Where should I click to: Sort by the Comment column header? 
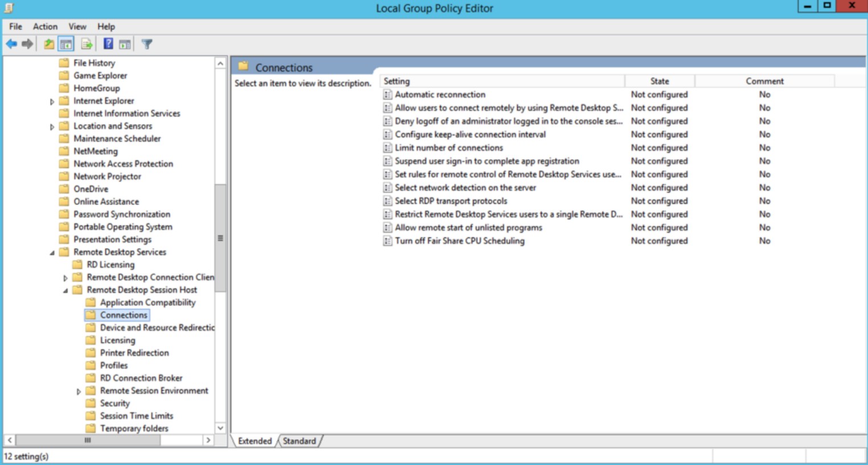pyautogui.click(x=764, y=81)
